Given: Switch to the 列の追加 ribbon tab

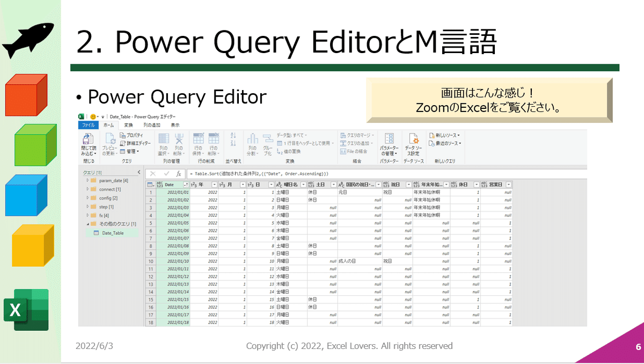Looking at the screenshot, I should click(151, 124).
